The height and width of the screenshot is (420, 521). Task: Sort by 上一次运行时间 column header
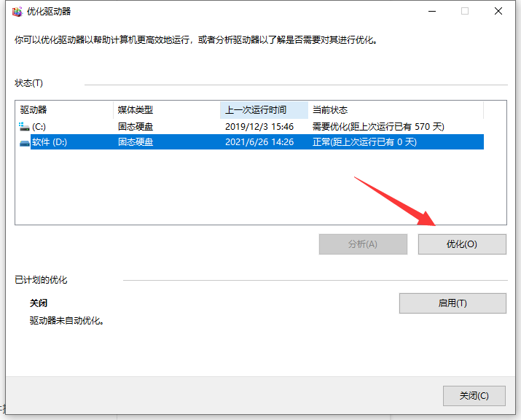[x=264, y=110]
